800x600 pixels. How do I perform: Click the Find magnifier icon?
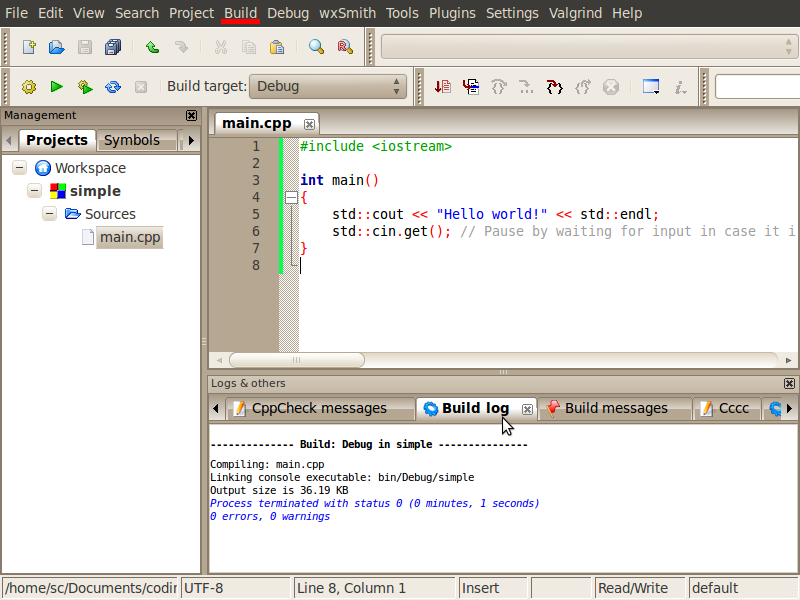[x=316, y=47]
